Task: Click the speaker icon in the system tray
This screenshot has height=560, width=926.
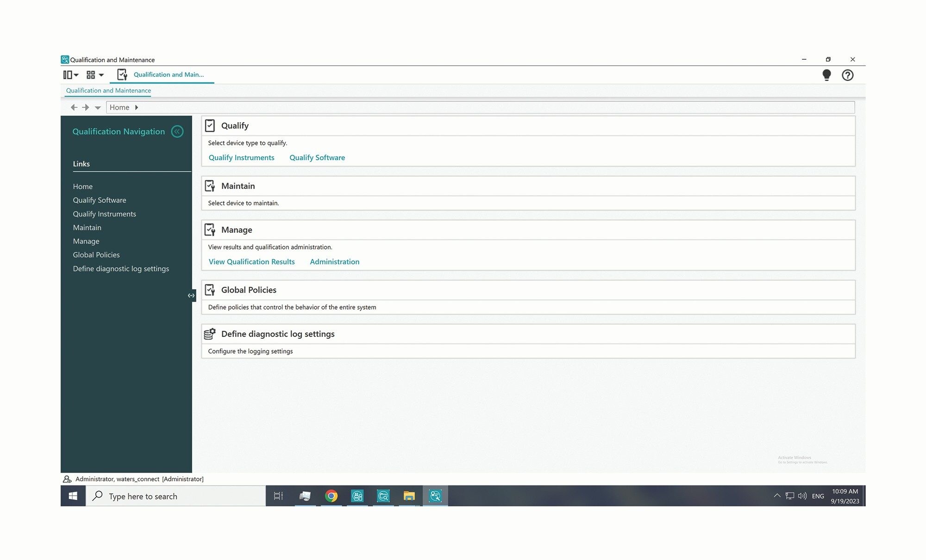Action: 802,496
